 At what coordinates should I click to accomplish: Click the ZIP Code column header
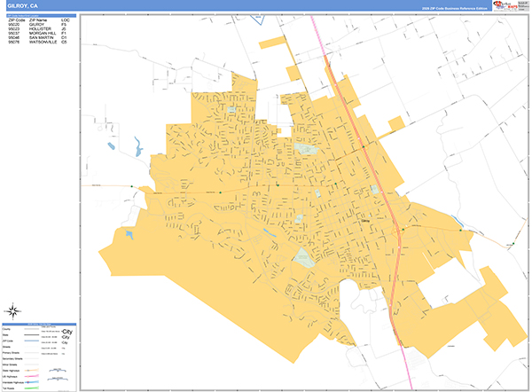(15, 20)
